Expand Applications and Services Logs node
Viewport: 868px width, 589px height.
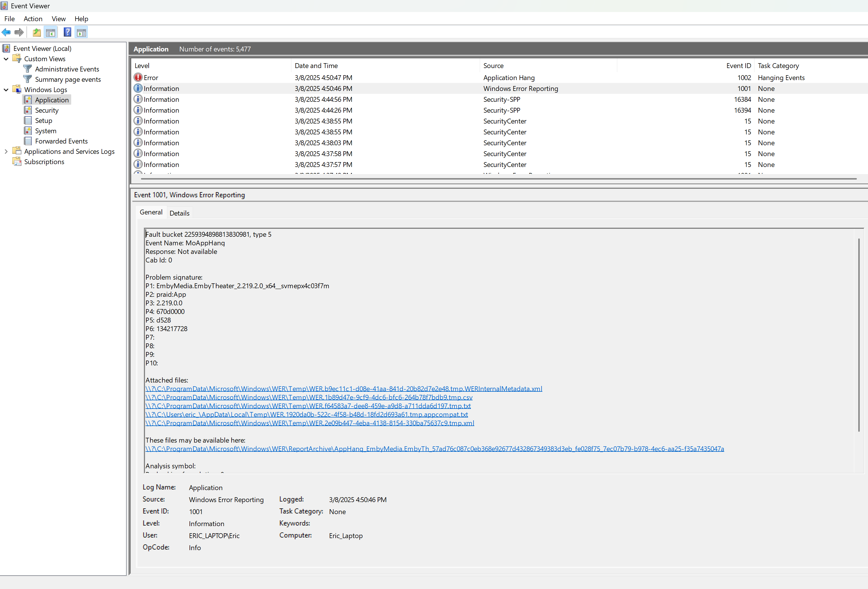click(6, 151)
